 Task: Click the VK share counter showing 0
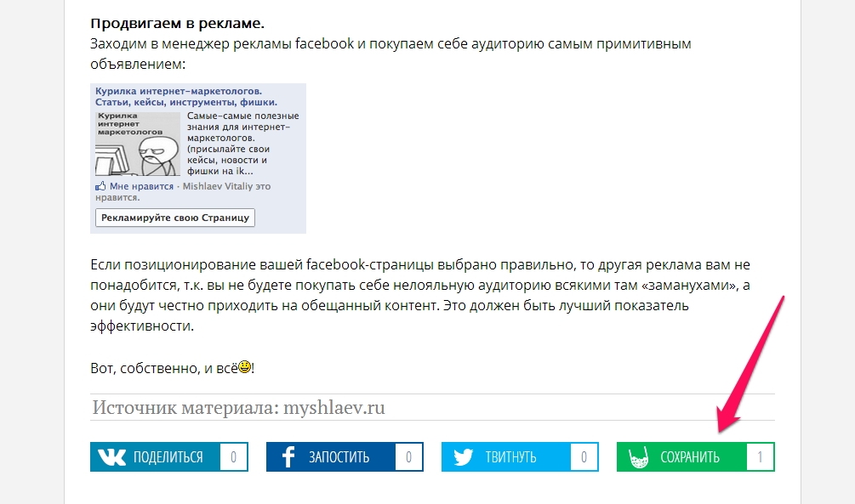click(x=233, y=457)
